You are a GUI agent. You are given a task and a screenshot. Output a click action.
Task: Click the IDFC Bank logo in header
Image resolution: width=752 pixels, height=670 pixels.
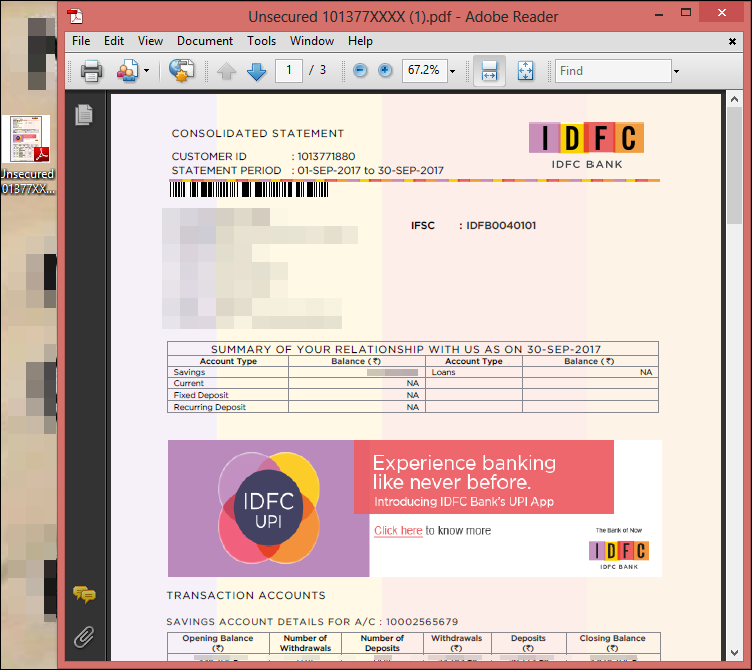point(587,145)
